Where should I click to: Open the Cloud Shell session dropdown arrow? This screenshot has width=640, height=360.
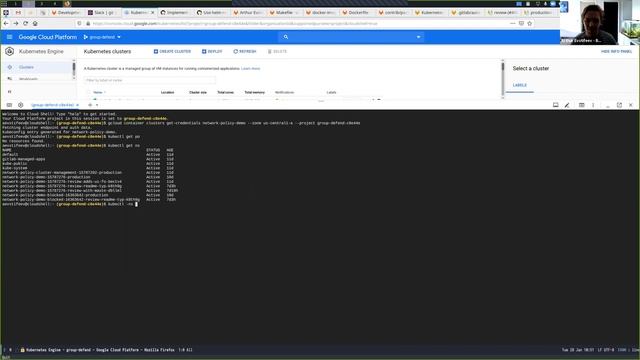click(x=97, y=105)
